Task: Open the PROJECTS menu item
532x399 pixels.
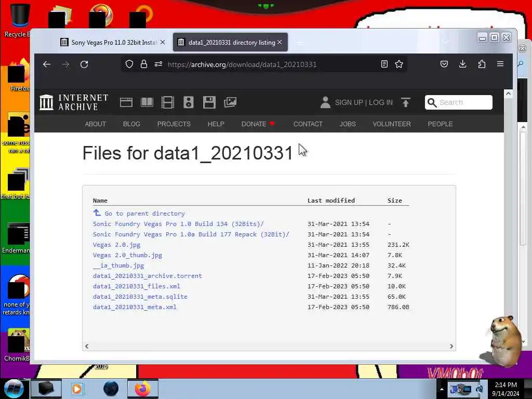Action: pyautogui.click(x=174, y=124)
